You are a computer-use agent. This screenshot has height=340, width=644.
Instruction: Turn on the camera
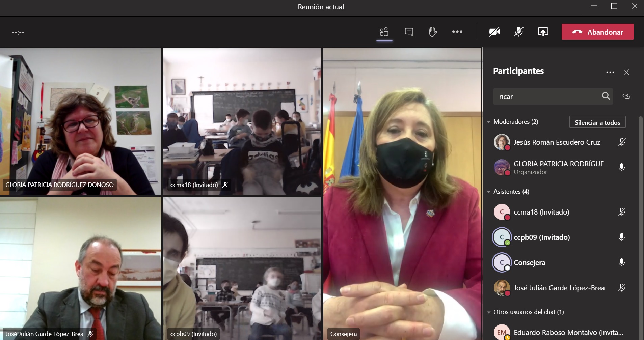(494, 32)
